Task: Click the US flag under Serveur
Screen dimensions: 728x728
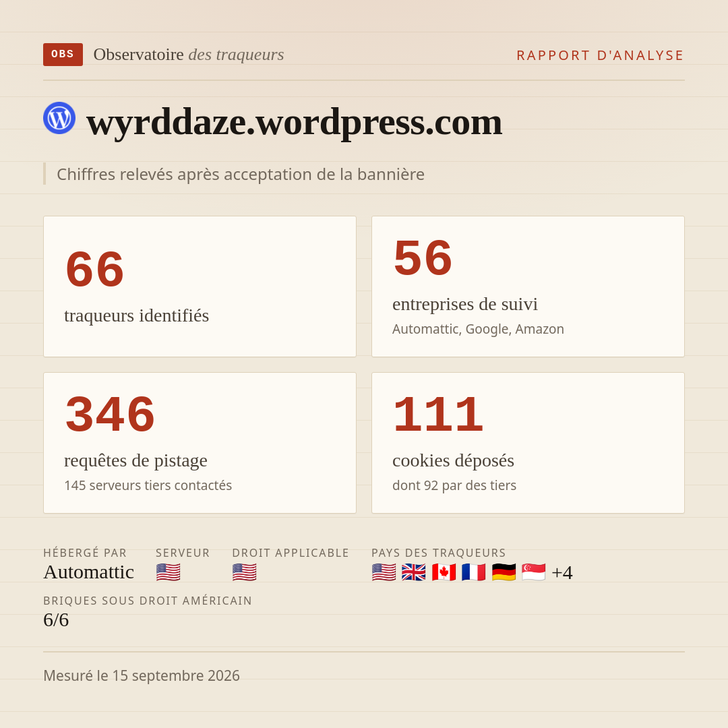Action: tap(168, 572)
